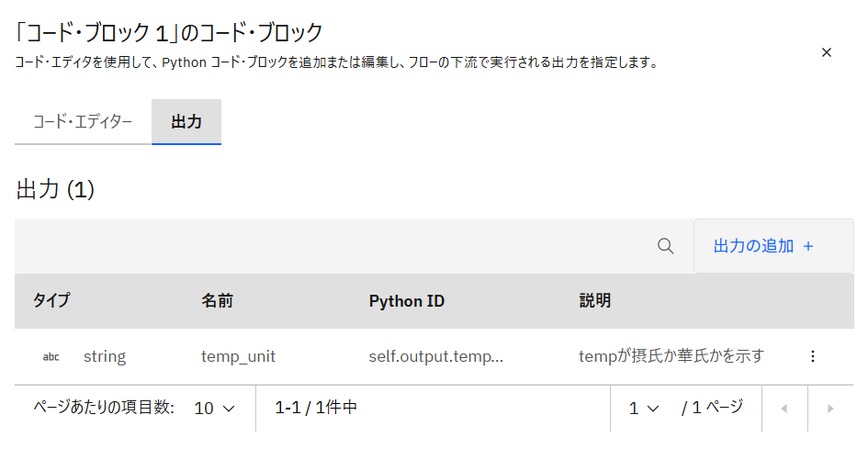Switch to the コード・エディター tab
The width and height of the screenshot is (868, 460).
click(x=83, y=122)
